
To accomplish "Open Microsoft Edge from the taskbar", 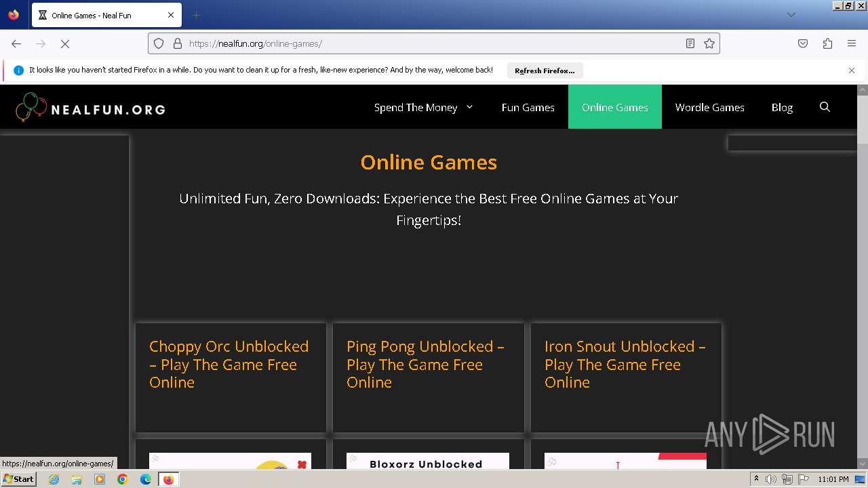I will tap(146, 479).
